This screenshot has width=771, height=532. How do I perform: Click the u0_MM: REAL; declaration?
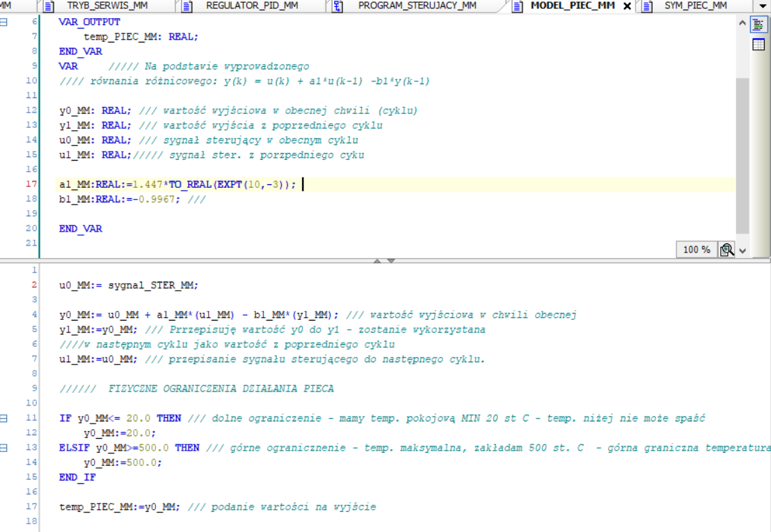(95, 140)
